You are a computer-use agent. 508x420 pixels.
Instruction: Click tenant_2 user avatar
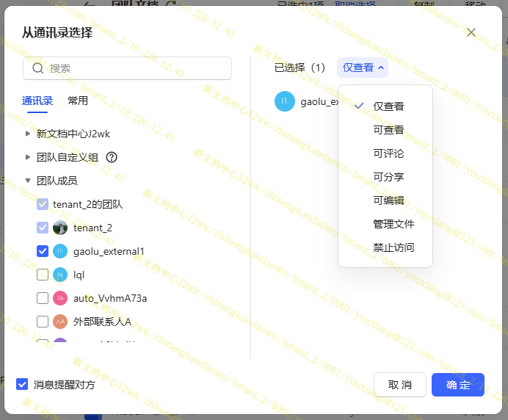pyautogui.click(x=60, y=228)
